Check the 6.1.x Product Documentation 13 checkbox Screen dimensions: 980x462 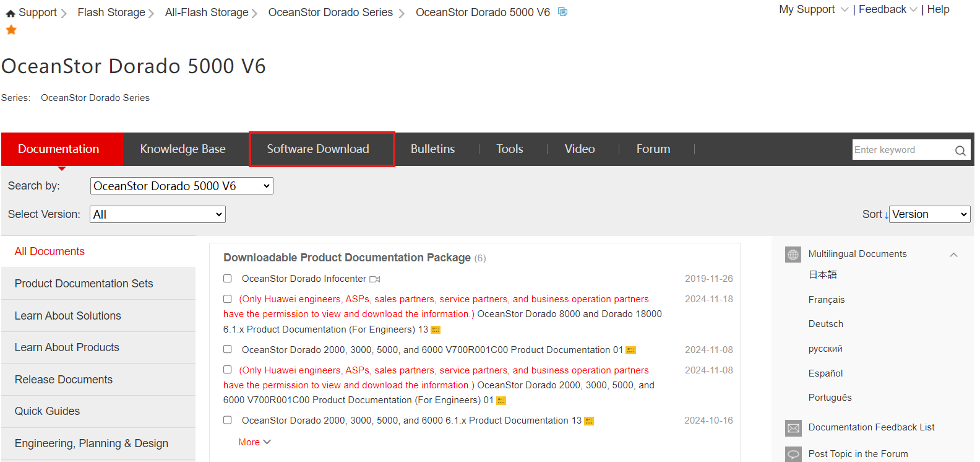pyautogui.click(x=228, y=420)
